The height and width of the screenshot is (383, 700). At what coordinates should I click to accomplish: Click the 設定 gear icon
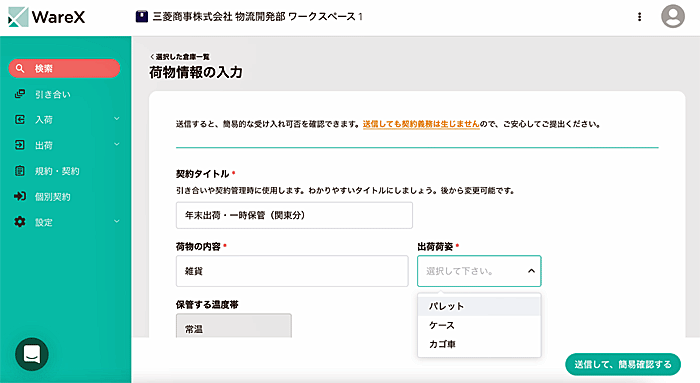click(x=20, y=222)
